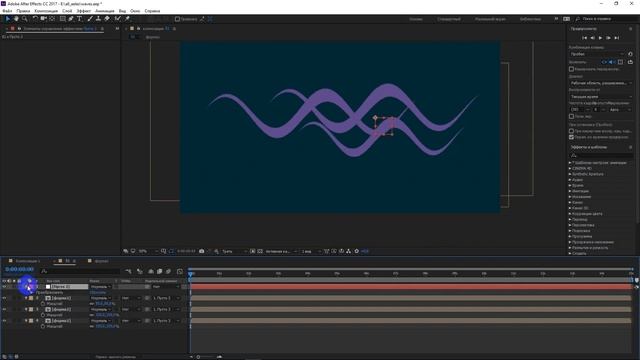The width and height of the screenshot is (640, 360).
Task: Click the Composition Mini-Flowchart icon in timeline
Action: click(128, 271)
